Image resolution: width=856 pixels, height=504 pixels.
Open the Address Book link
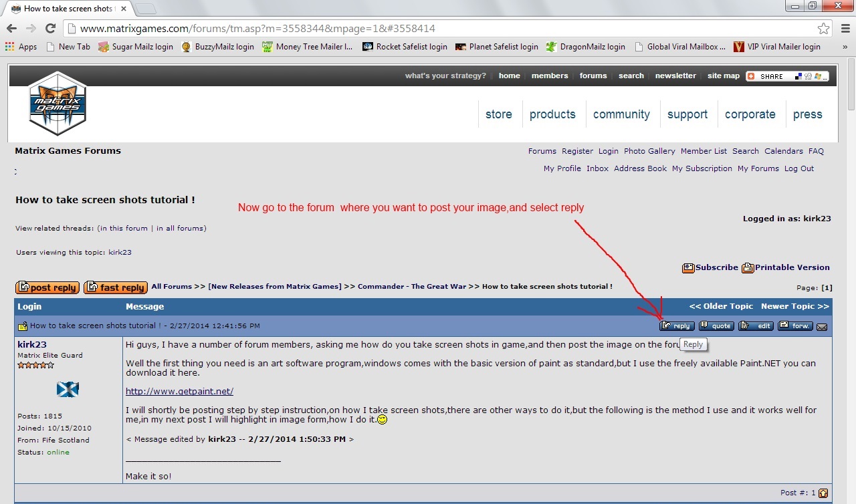tap(640, 168)
